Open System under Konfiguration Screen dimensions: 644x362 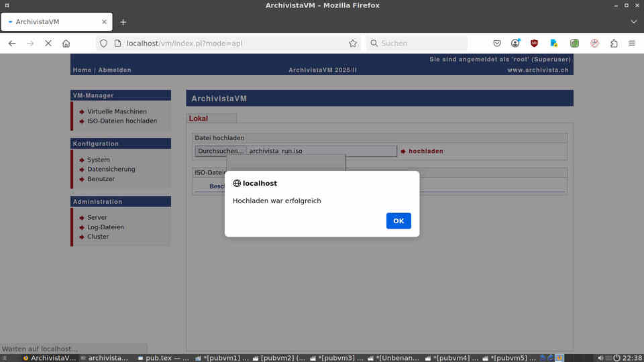pos(98,160)
